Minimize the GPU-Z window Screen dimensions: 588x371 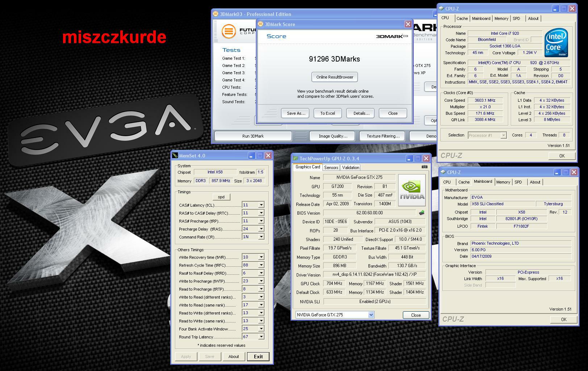[409, 159]
